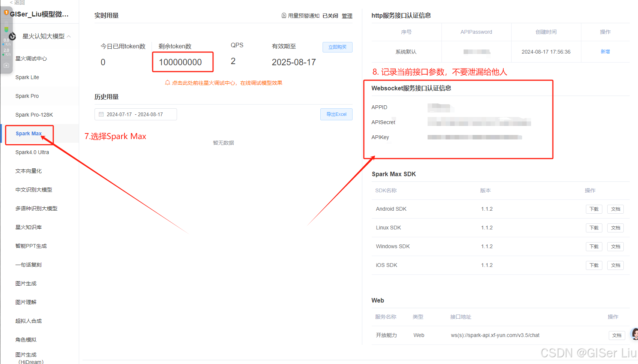Viewport: 638px width, 364px height.
Task: Click 新增 to add APIPassword
Action: pyautogui.click(x=605, y=52)
